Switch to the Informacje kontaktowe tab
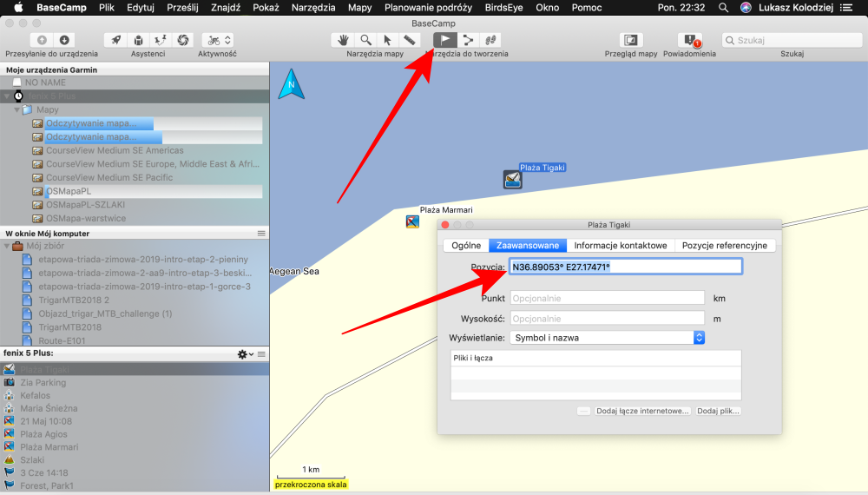This screenshot has width=868, height=495. (x=621, y=245)
